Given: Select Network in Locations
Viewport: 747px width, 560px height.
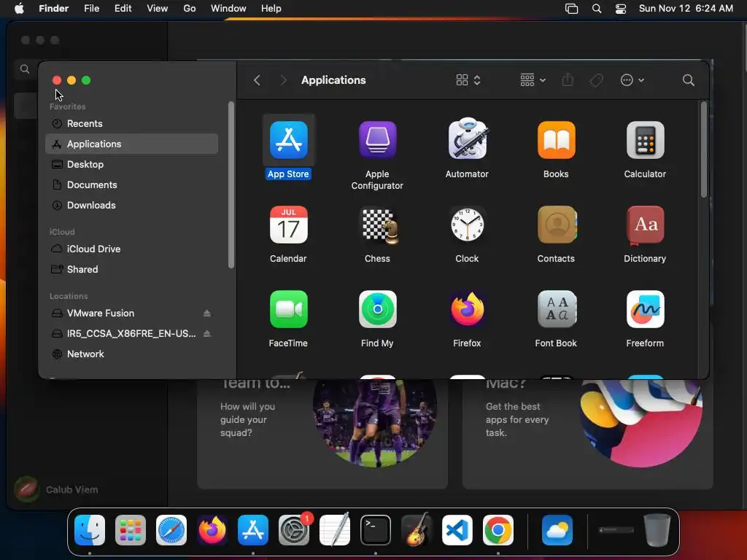Looking at the screenshot, I should [131, 354].
